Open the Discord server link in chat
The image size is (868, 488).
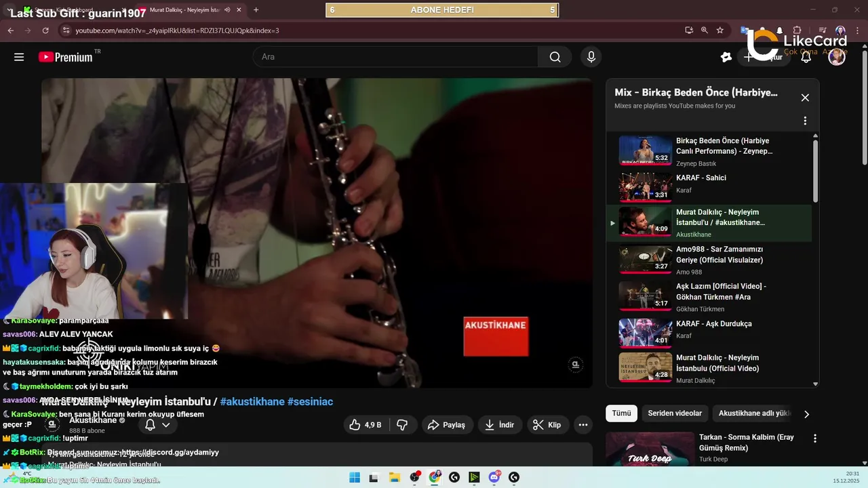tap(170, 452)
